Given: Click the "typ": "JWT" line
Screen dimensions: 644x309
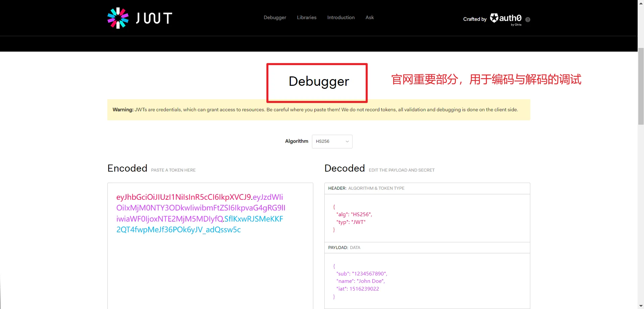Looking at the screenshot, I should click(x=351, y=222).
